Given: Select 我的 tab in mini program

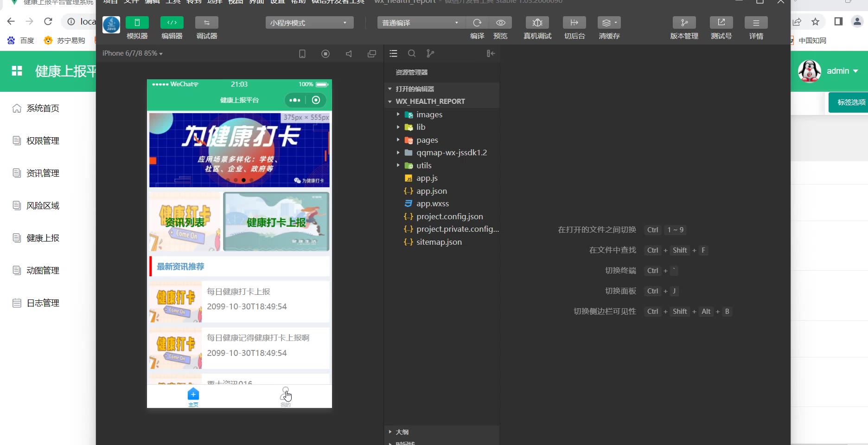Looking at the screenshot, I should coord(286,396).
